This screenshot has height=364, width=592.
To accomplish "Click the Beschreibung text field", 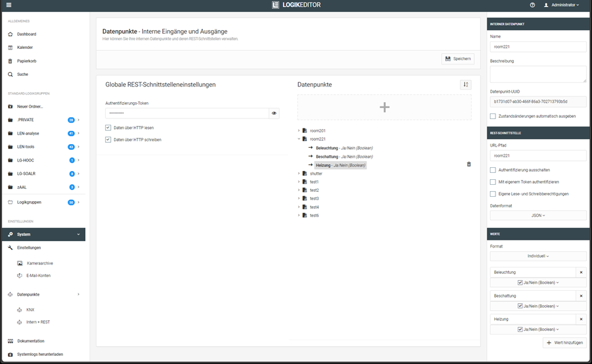I will pos(538,74).
